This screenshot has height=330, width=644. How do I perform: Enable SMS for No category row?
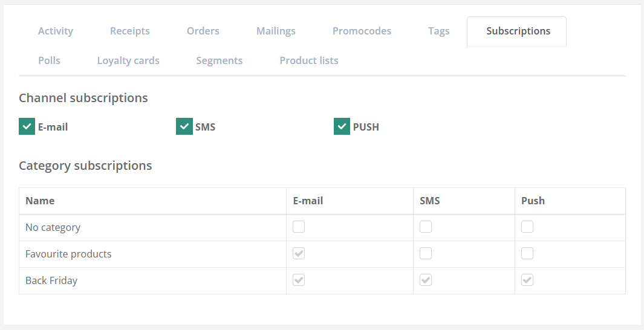(426, 227)
